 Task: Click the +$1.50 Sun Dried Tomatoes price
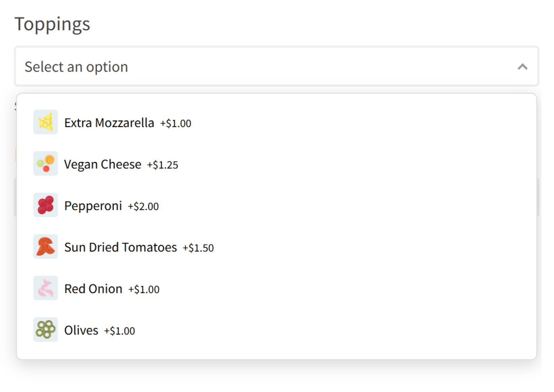click(198, 248)
